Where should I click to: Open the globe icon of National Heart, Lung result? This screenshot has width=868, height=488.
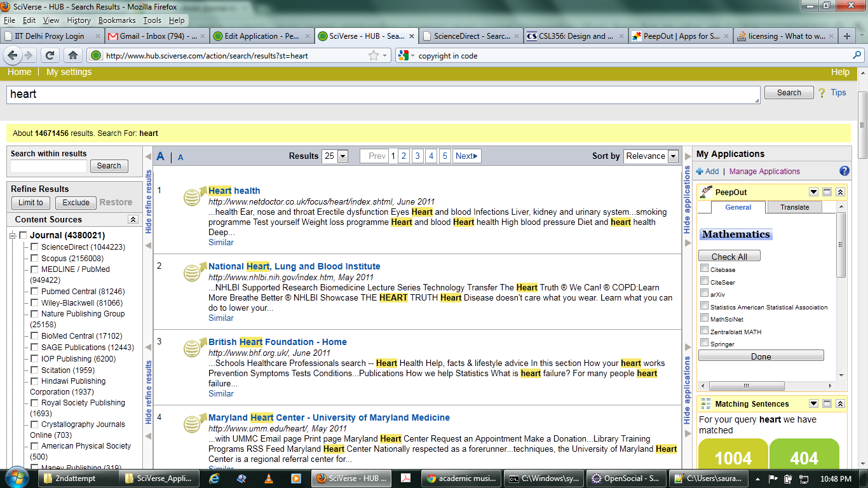194,272
